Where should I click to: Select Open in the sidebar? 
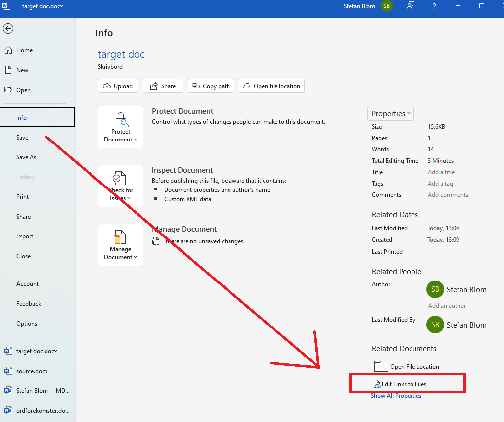click(38, 90)
